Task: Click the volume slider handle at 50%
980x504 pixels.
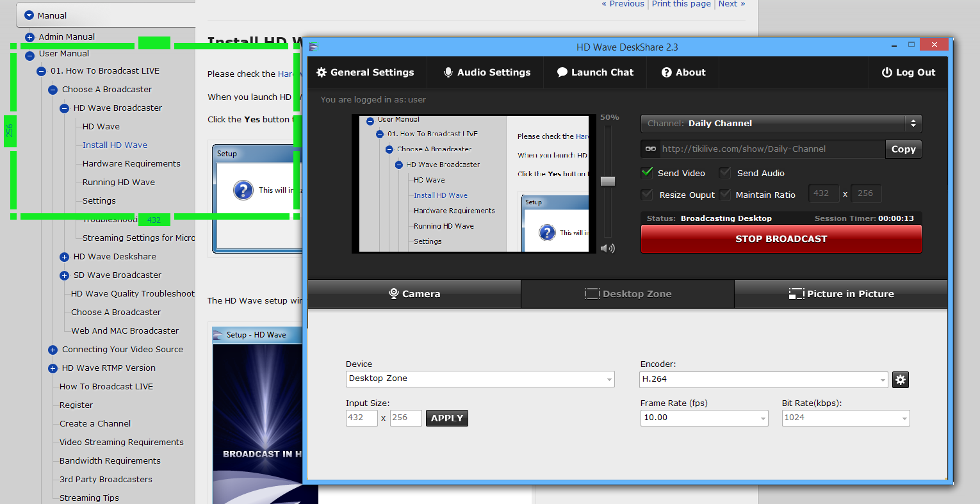Action: pyautogui.click(x=608, y=181)
